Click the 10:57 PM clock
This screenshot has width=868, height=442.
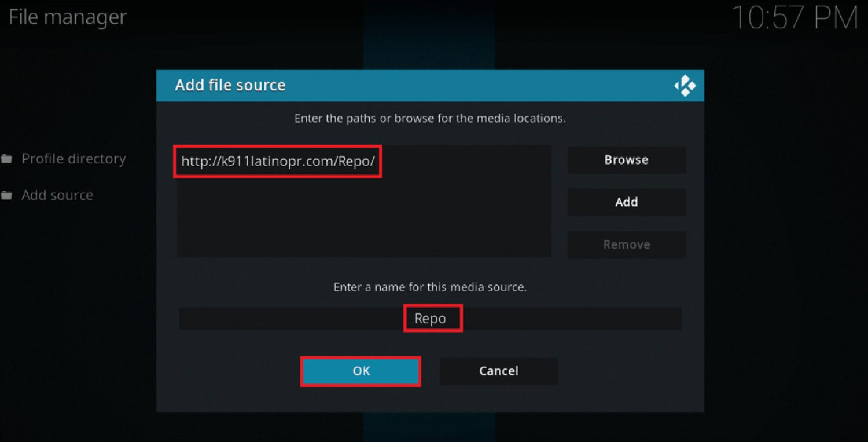[x=795, y=17]
